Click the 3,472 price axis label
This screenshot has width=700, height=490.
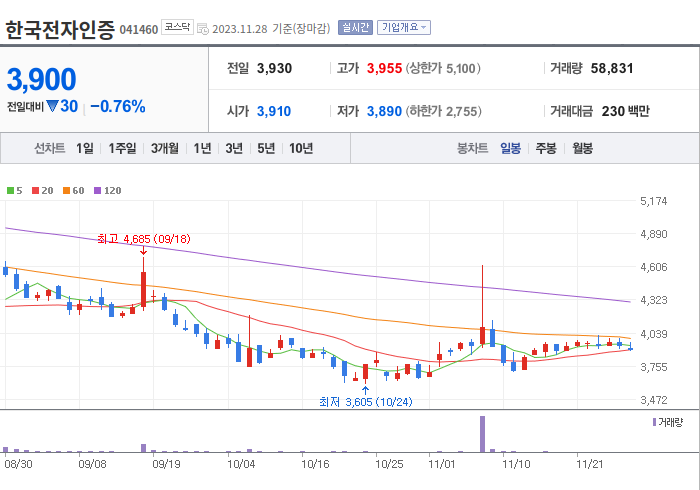(654, 400)
